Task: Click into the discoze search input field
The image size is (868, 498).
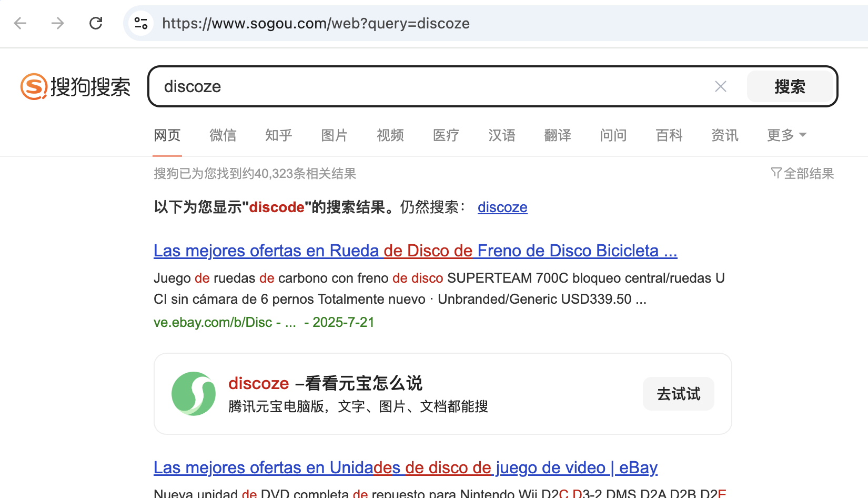Action: [431, 87]
